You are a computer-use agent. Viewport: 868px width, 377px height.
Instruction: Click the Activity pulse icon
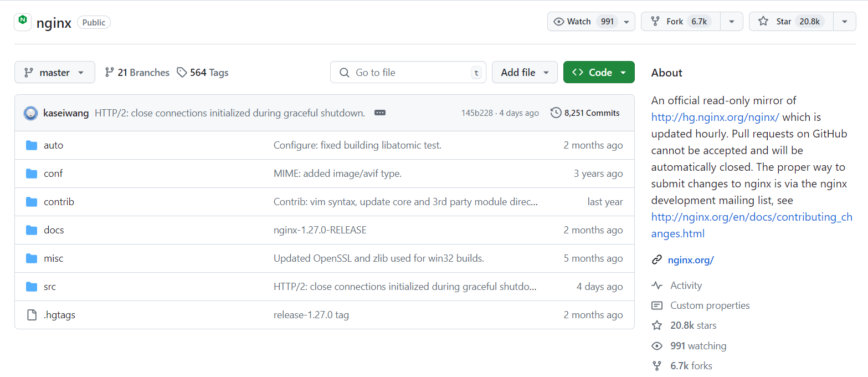coord(657,286)
